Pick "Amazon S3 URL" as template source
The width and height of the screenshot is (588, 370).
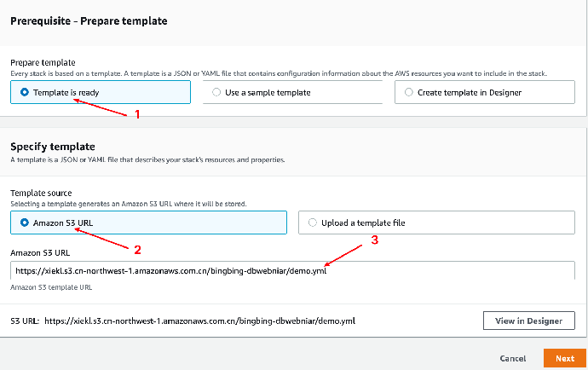(x=24, y=223)
